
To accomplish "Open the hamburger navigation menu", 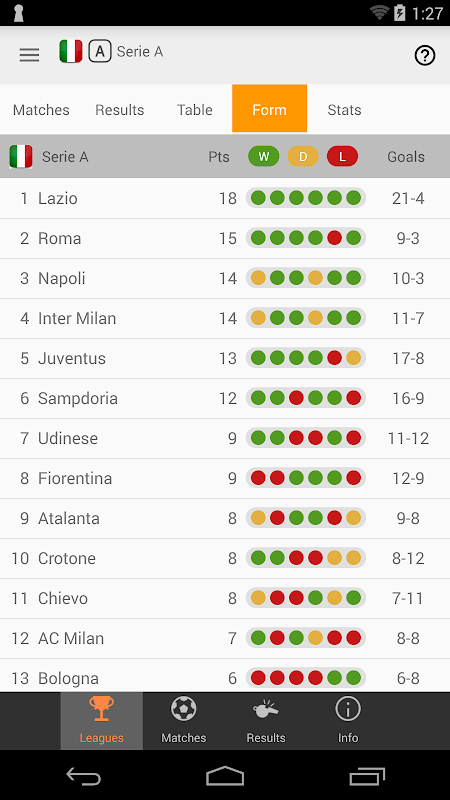I will [x=30, y=55].
